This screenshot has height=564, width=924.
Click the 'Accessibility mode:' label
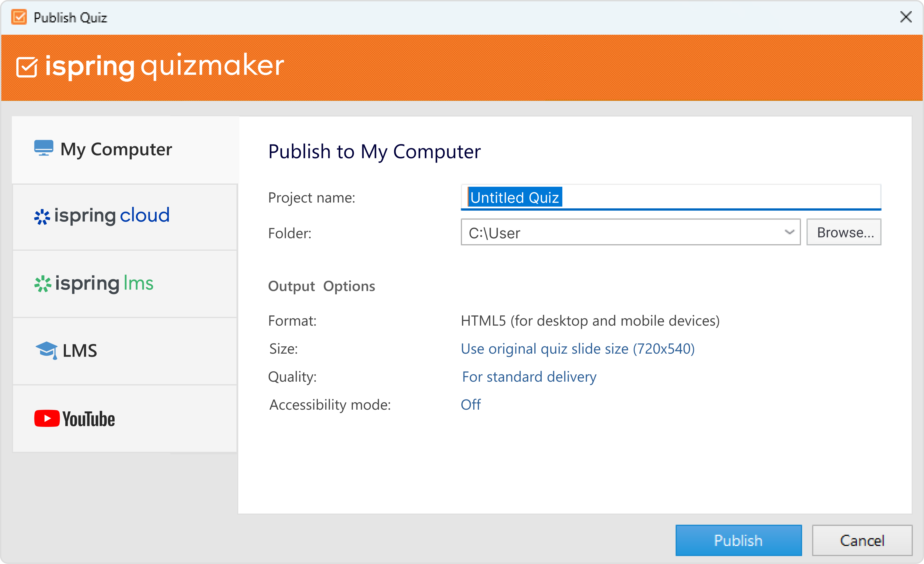330,405
